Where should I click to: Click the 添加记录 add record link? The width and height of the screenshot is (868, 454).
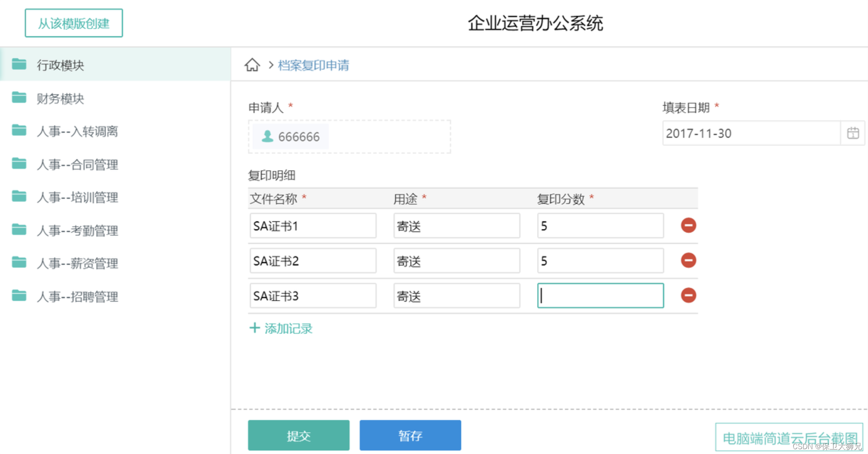point(281,329)
